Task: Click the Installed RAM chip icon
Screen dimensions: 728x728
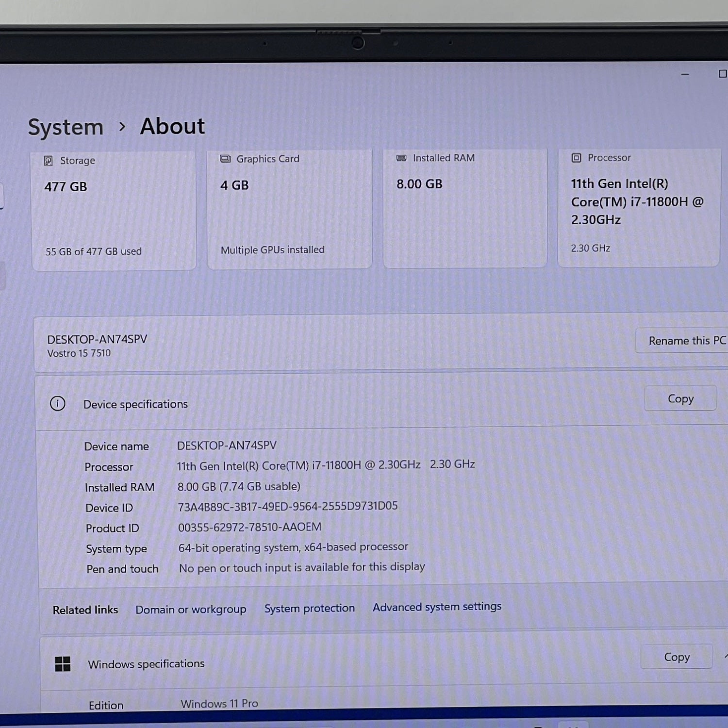Action: pyautogui.click(x=401, y=158)
